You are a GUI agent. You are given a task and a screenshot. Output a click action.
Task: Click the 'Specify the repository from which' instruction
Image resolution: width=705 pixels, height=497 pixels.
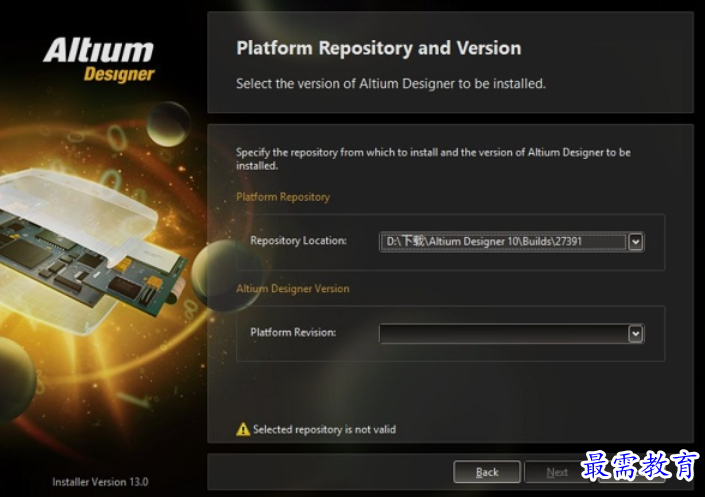433,159
